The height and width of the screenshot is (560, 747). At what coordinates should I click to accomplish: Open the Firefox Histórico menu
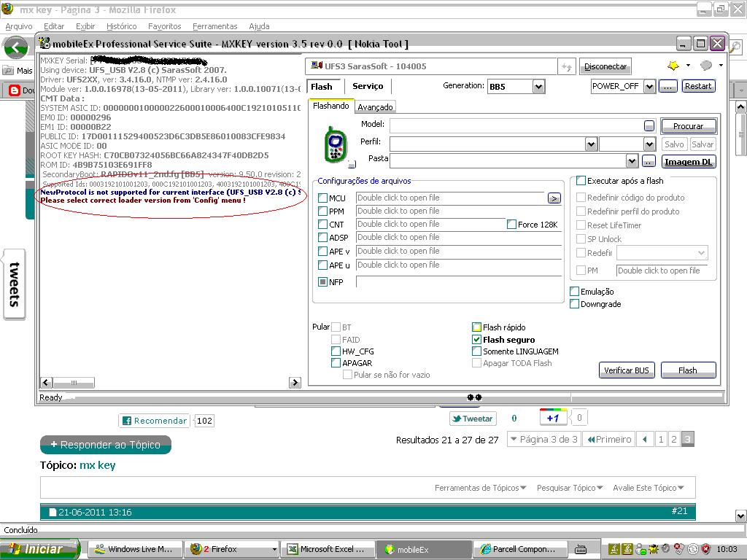pos(122,26)
